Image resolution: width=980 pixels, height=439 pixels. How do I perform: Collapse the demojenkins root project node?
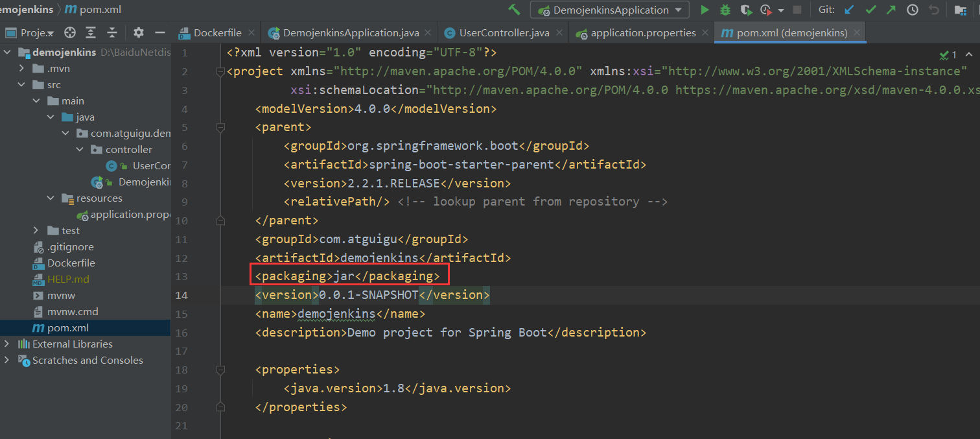coord(8,53)
